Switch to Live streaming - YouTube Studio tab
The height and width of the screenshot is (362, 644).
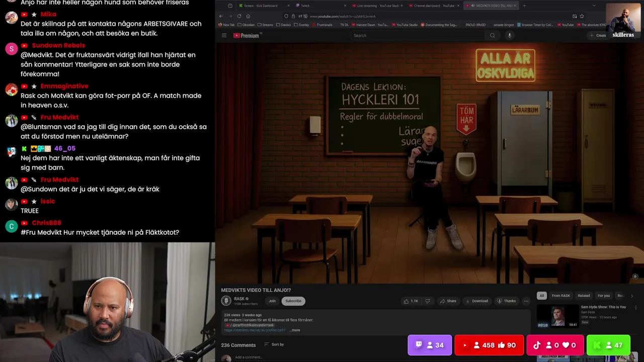(x=377, y=6)
